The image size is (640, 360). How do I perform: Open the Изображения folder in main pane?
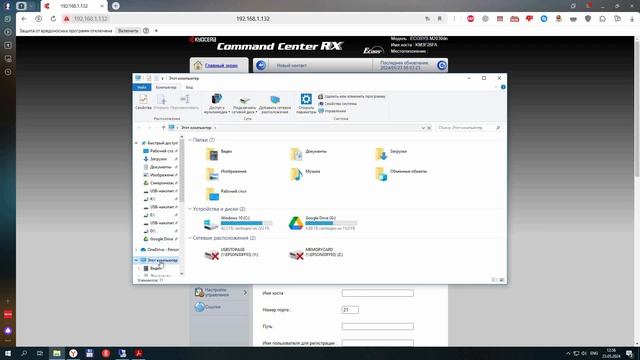click(x=226, y=174)
